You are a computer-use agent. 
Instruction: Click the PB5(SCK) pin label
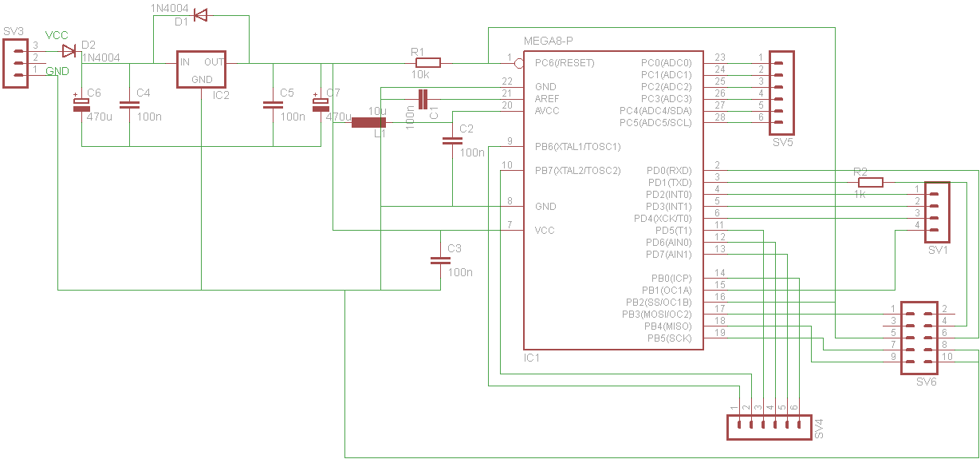[670, 338]
